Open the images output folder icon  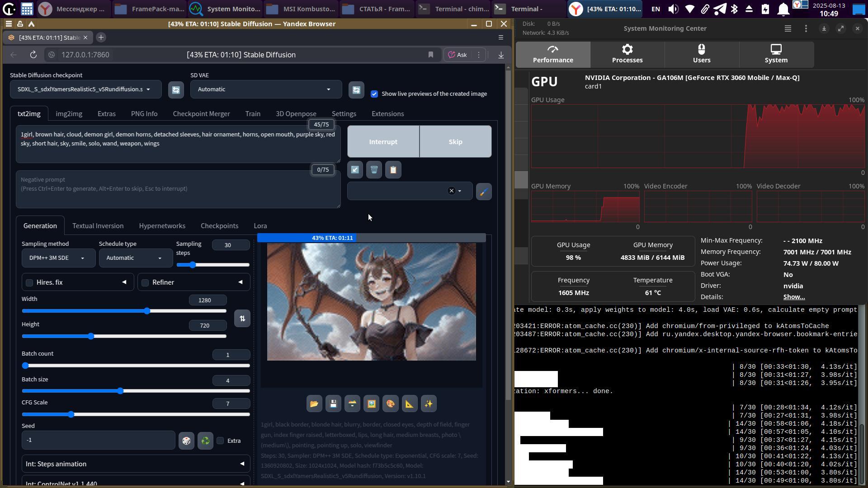coord(314,404)
